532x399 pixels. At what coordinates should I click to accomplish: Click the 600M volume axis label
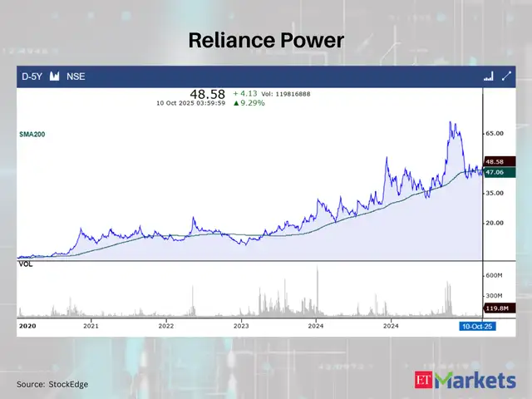coord(496,275)
